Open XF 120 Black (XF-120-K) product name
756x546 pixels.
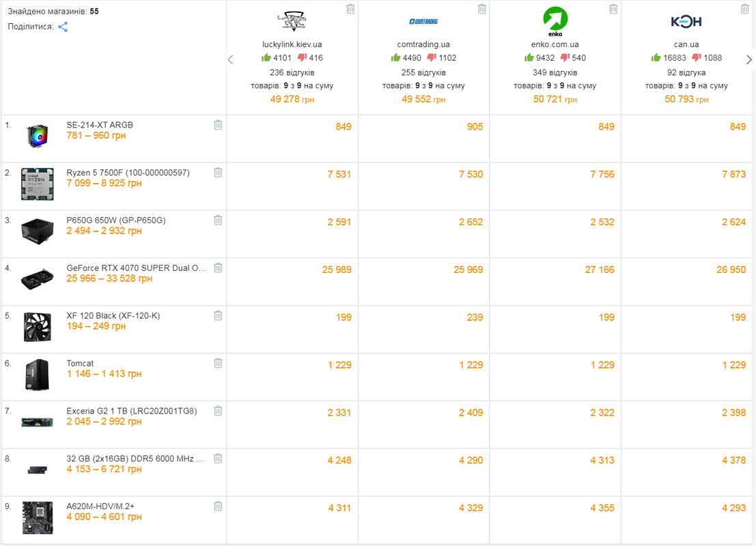tap(113, 315)
